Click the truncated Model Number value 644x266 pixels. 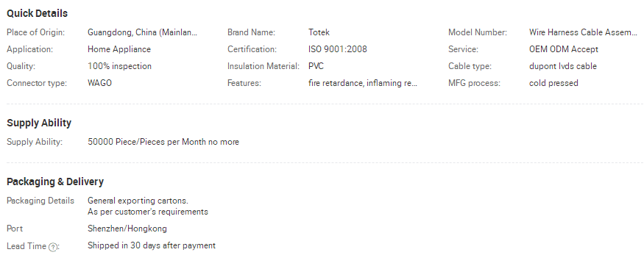pos(583,32)
